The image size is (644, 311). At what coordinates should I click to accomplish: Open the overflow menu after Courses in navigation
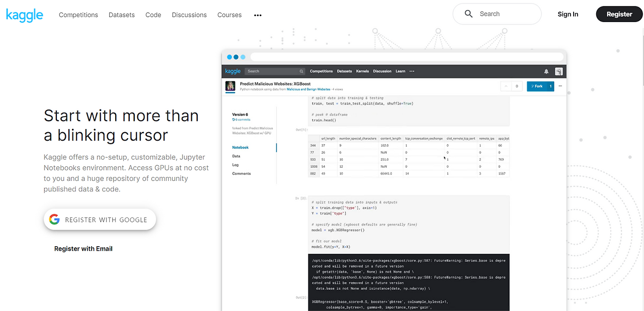coord(258,15)
